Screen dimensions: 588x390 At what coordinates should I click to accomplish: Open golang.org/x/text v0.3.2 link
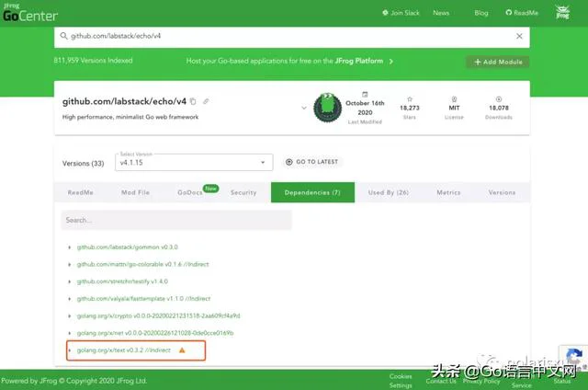point(124,350)
